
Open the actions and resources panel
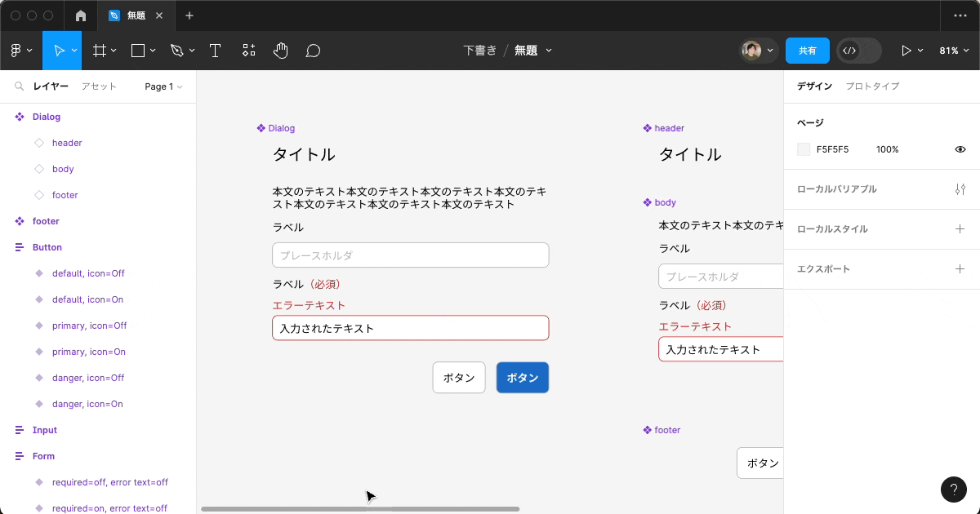(x=248, y=50)
